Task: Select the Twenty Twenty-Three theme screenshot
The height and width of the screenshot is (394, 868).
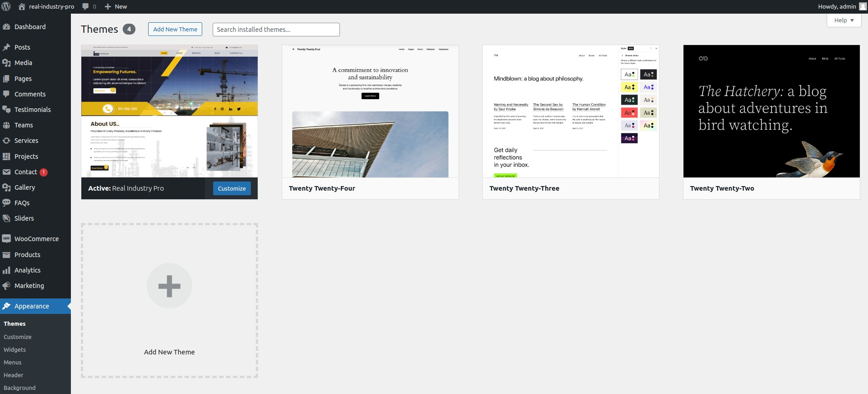Action: tap(571, 111)
